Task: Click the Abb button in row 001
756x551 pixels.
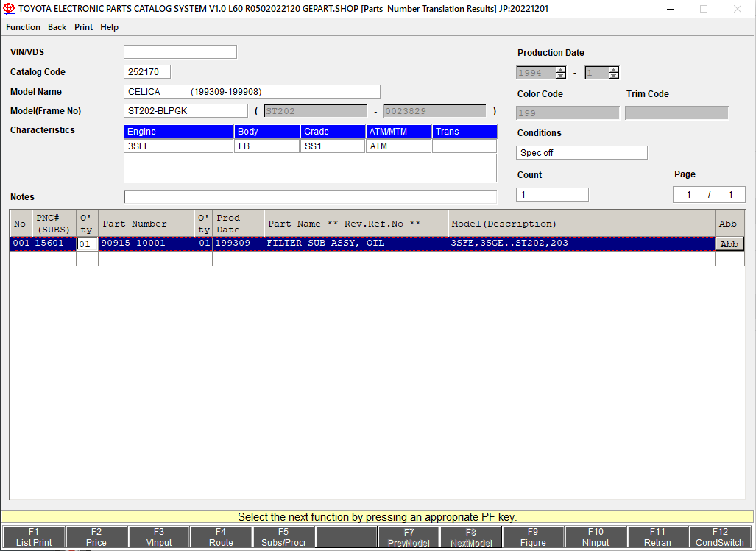Action: coord(729,243)
